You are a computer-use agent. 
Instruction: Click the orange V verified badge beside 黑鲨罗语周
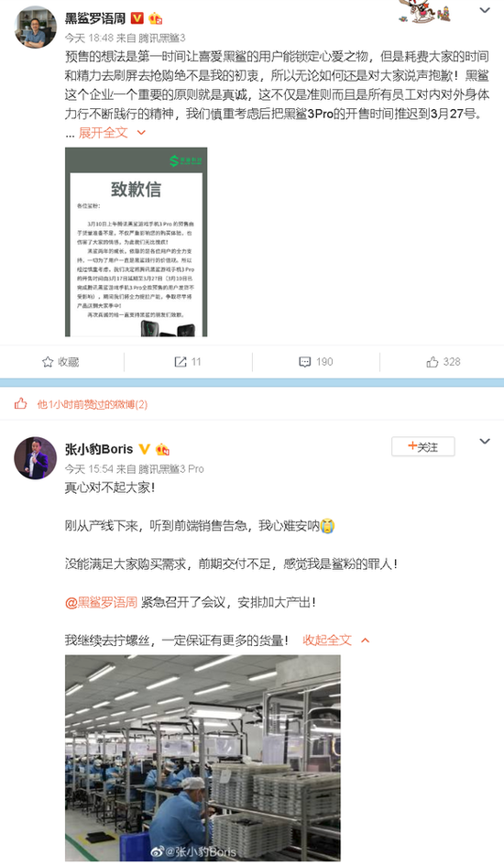click(x=137, y=18)
